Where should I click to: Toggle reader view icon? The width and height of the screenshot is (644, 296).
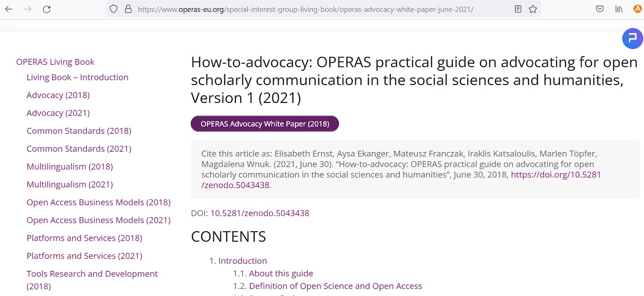pos(518,9)
